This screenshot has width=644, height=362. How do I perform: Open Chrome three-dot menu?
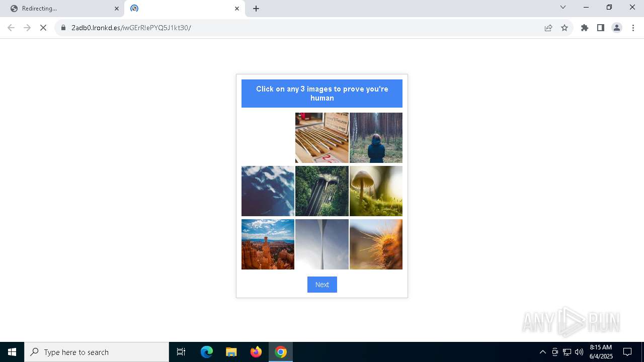[633, 28]
